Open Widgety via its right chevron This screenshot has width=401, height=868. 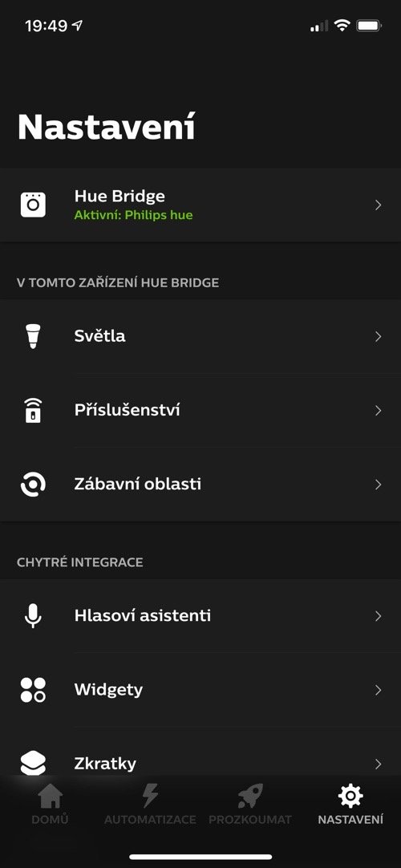(x=379, y=690)
